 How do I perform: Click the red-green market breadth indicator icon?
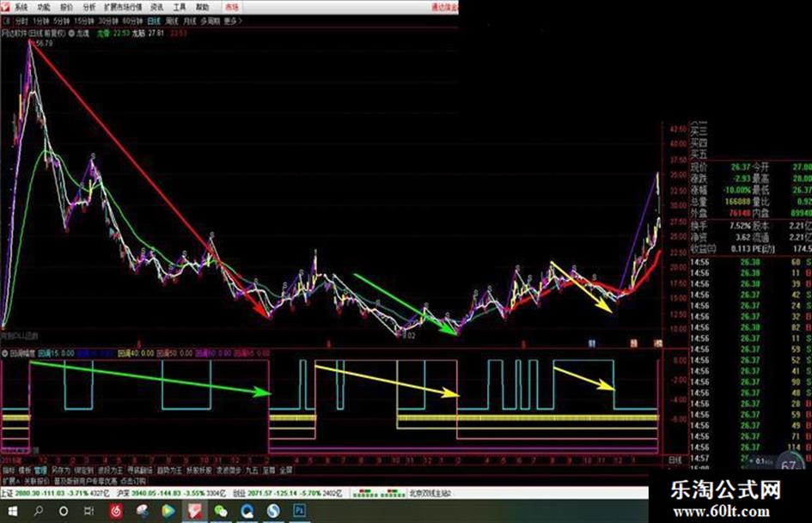[379, 494]
